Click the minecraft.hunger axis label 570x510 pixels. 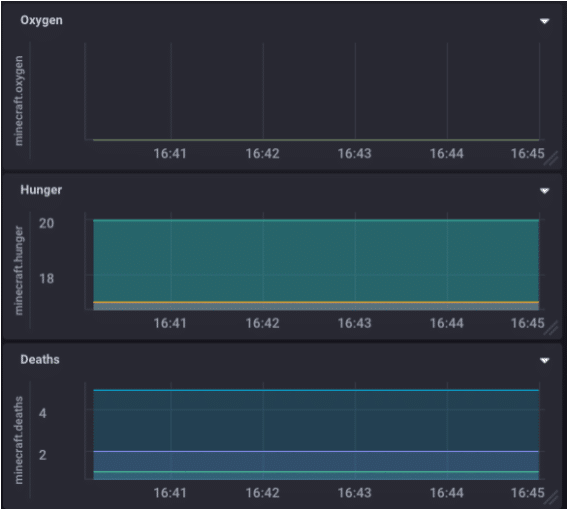click(x=19, y=270)
